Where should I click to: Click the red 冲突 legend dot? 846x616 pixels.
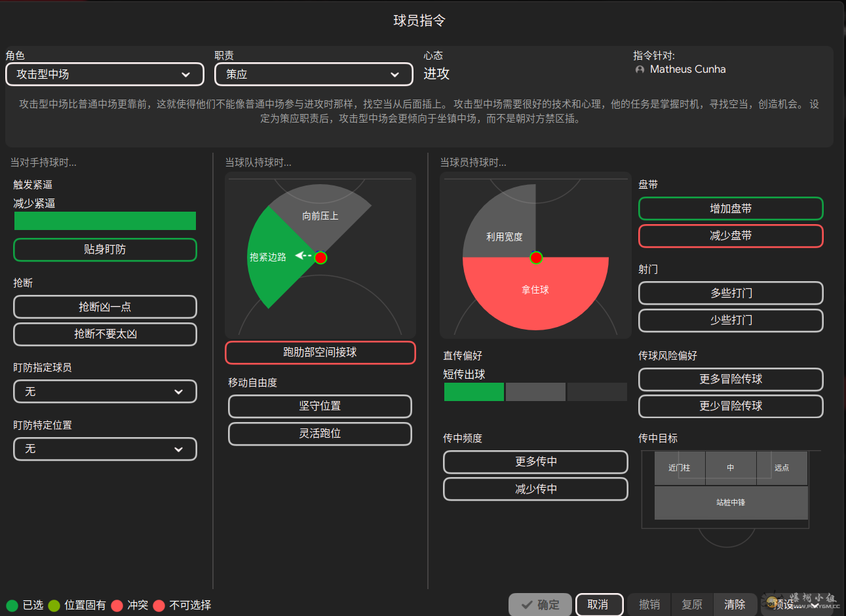[x=117, y=605]
